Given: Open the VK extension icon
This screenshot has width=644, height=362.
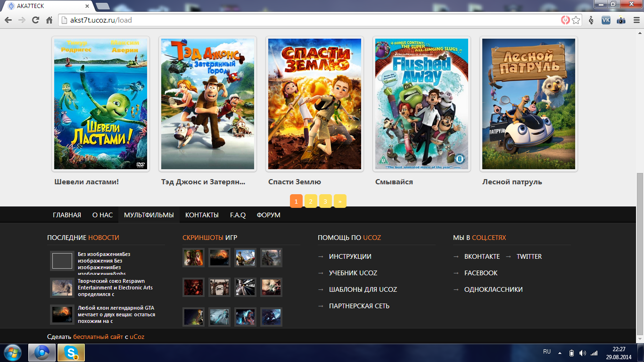Looking at the screenshot, I should pos(606,20).
